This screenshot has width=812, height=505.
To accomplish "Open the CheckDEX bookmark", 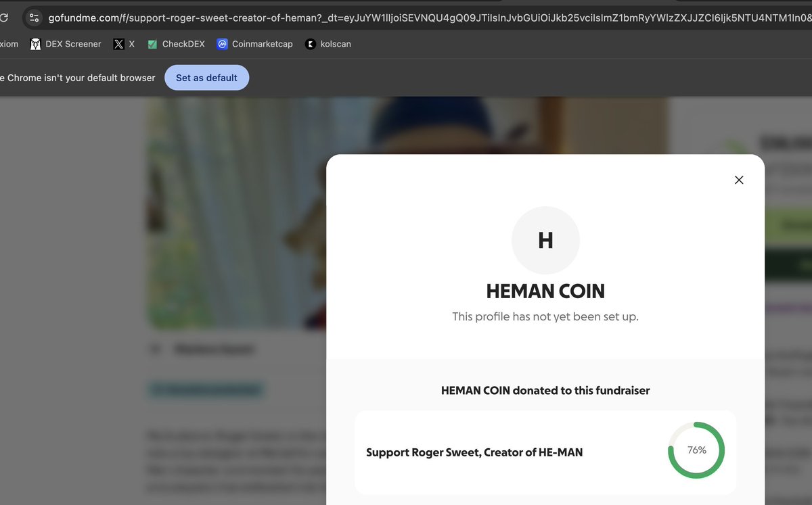I will pos(176,44).
